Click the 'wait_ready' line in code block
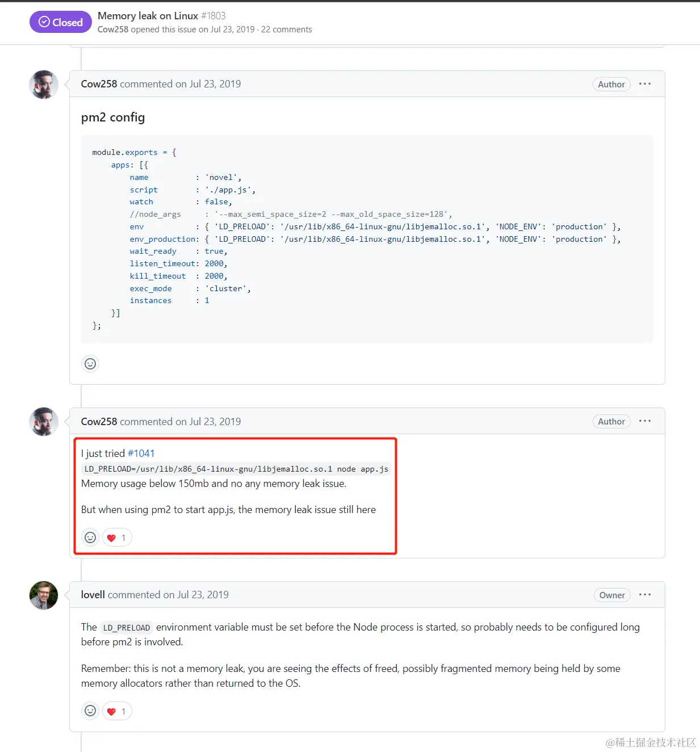The width and height of the screenshot is (700, 752). point(178,251)
